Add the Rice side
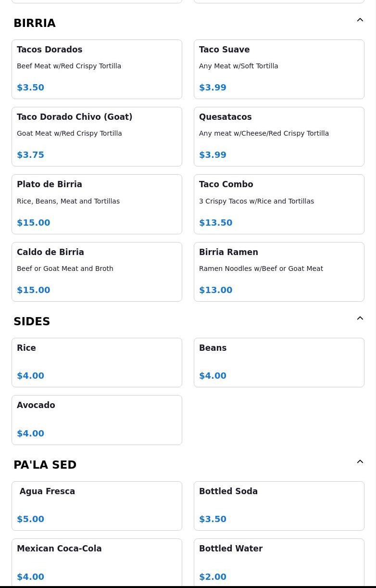Image resolution: width=376 pixels, height=588 pixels. pos(97,362)
